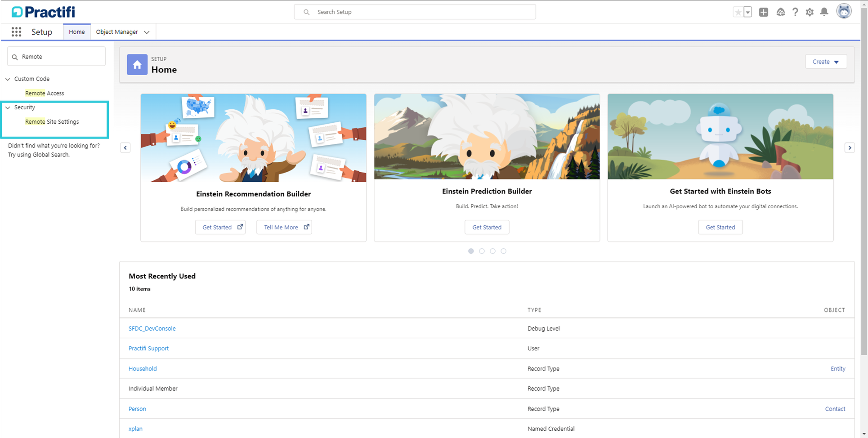Click the Einstein Bots robot image
The height and width of the screenshot is (438, 868).
(x=720, y=137)
